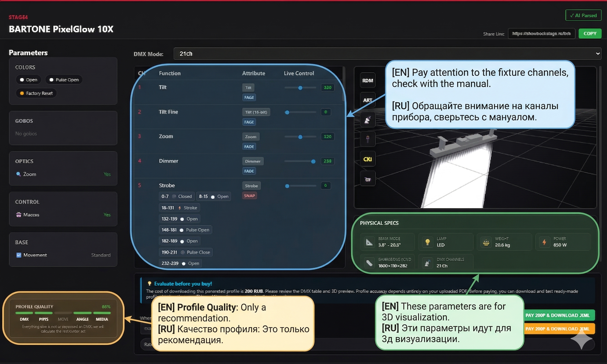This screenshot has height=364, width=607.
Task: Click the beam angle icon in Physical Specs
Action: (x=369, y=242)
